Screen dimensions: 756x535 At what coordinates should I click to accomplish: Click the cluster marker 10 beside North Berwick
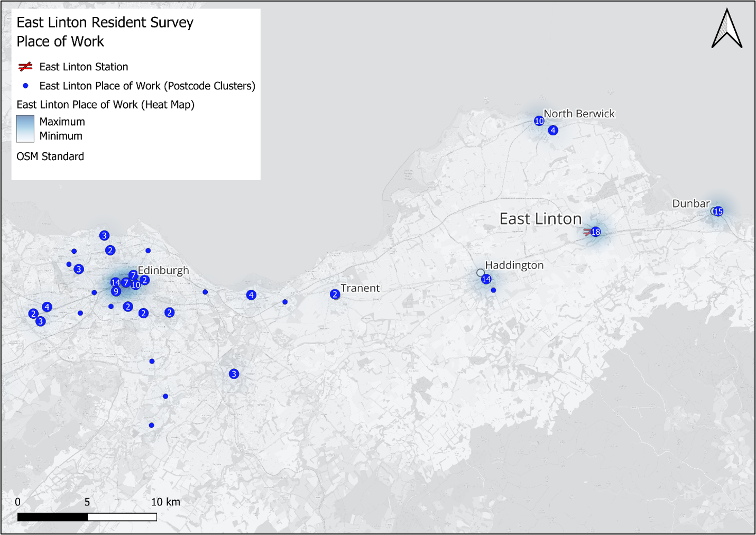pyautogui.click(x=539, y=121)
